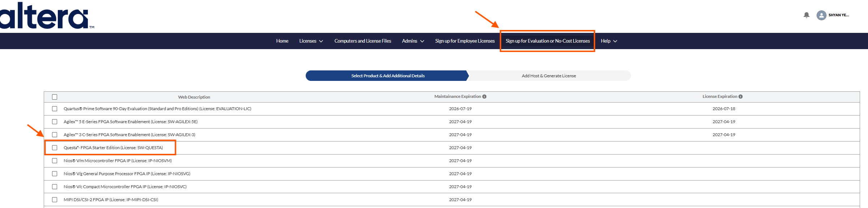Open Computers and License Files page

pos(362,41)
